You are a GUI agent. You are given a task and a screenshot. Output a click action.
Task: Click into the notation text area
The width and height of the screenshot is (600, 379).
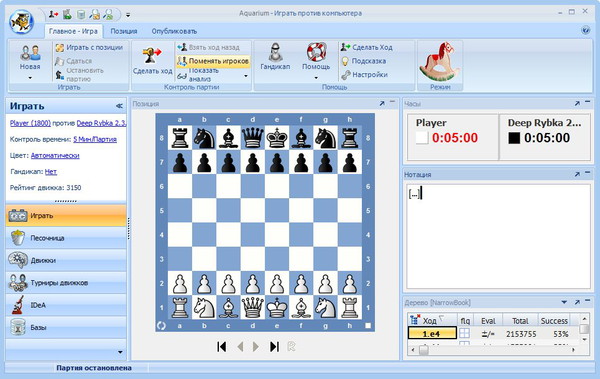pos(498,237)
